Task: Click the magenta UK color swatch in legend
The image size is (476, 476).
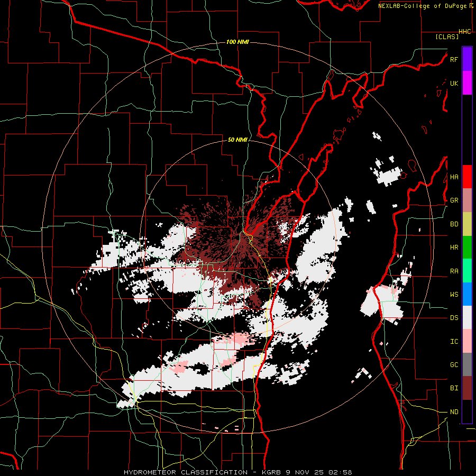Action: (467, 83)
